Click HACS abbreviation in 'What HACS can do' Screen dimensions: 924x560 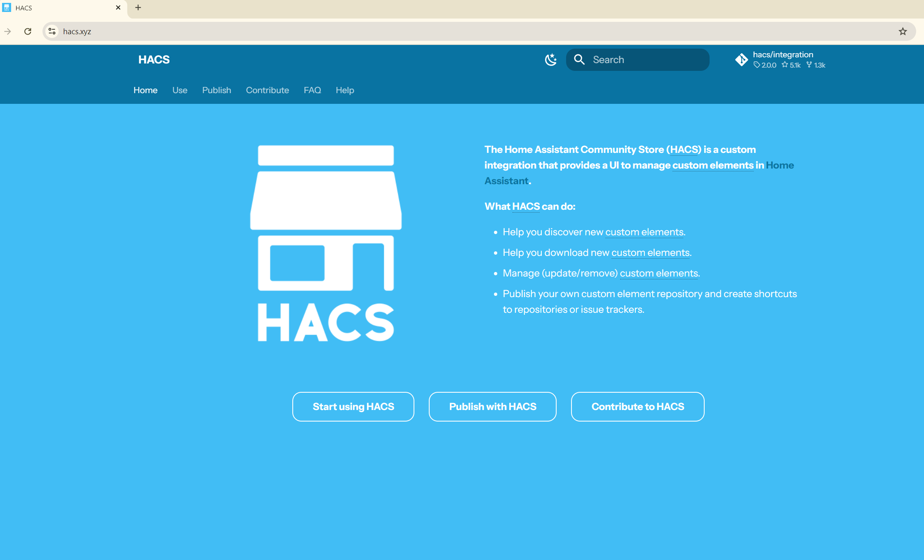(x=526, y=206)
